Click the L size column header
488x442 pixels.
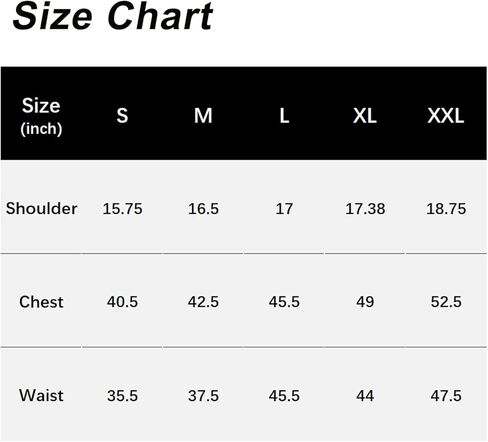tap(284, 116)
